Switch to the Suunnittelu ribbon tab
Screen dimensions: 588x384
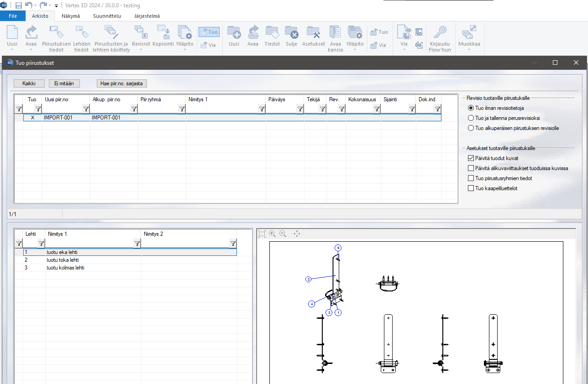point(107,16)
